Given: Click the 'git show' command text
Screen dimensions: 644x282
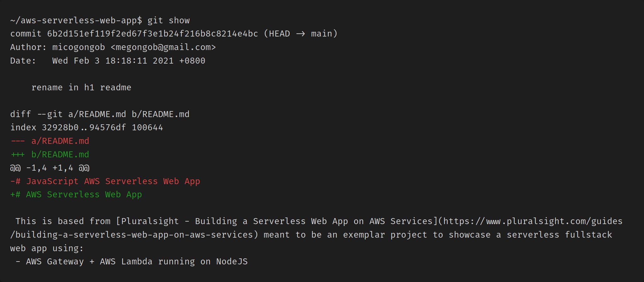Looking at the screenshot, I should tap(169, 20).
